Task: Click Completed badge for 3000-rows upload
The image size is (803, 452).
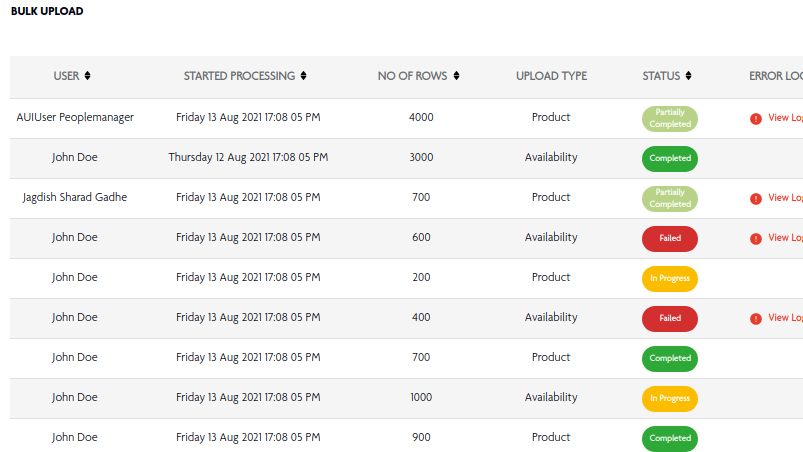Action: 670,158
